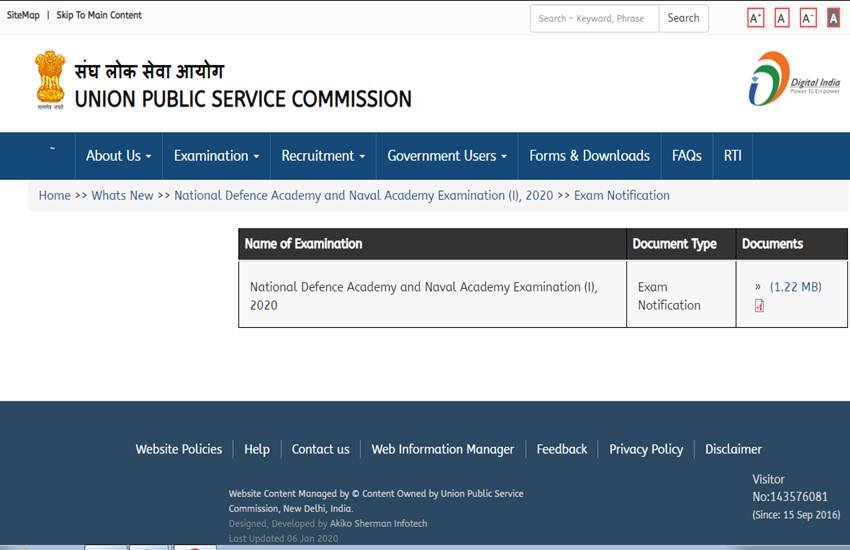Open the Recruitment dropdown menu

click(323, 156)
